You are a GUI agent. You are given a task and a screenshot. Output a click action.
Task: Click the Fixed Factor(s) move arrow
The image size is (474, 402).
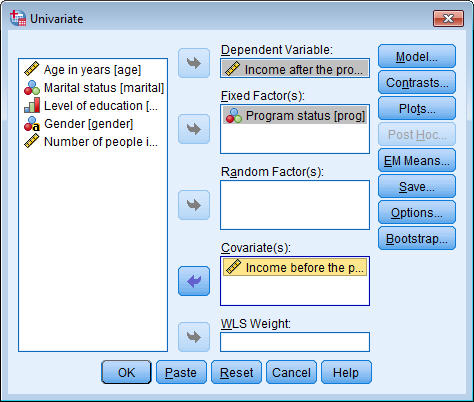[x=194, y=129]
